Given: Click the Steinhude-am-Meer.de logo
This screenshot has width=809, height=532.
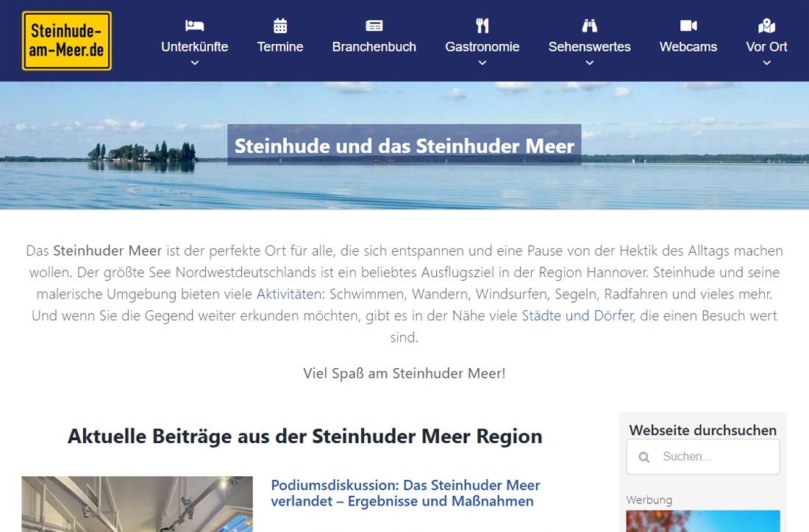Looking at the screenshot, I should click(67, 41).
